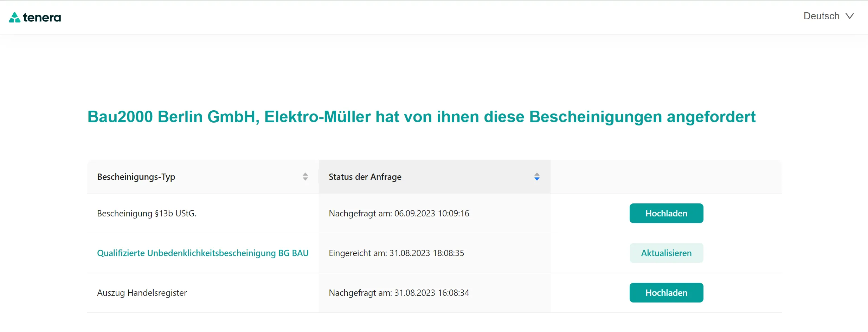Click the Bau2000 Berlin GmbH page heading

click(422, 117)
